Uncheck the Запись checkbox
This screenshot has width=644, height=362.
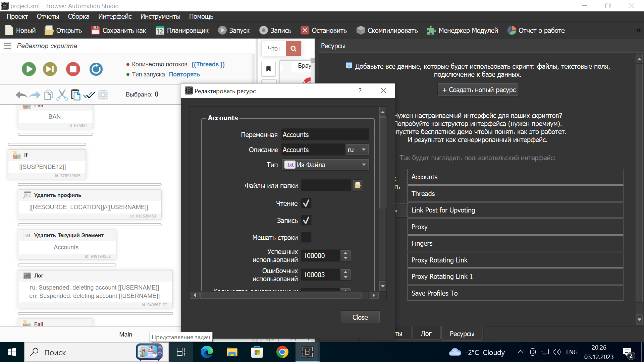tap(306, 220)
